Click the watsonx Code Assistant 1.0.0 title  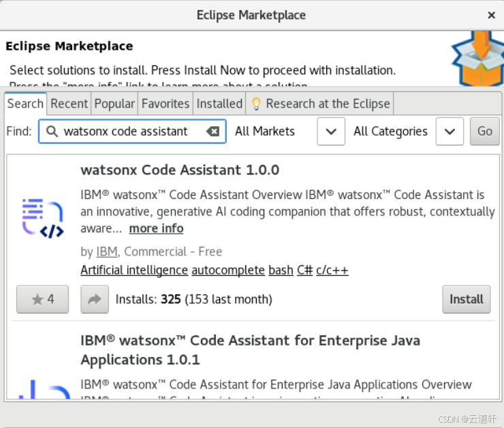(180, 170)
